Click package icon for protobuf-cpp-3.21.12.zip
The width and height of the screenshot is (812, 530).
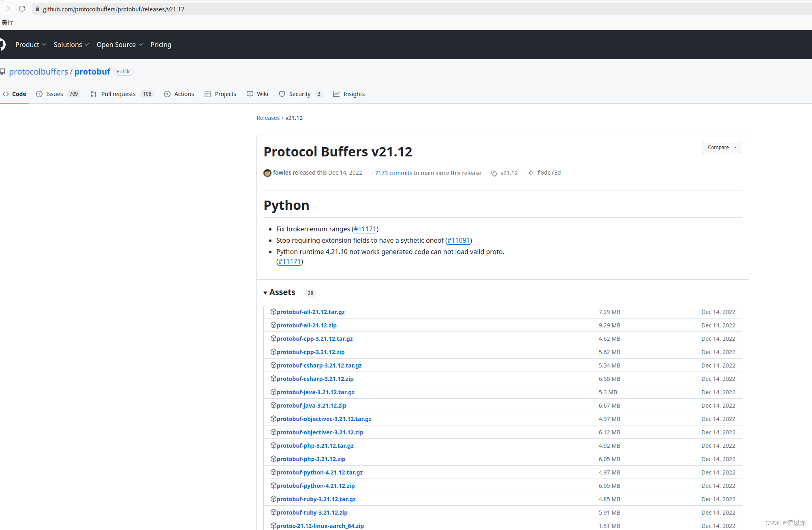[274, 352]
